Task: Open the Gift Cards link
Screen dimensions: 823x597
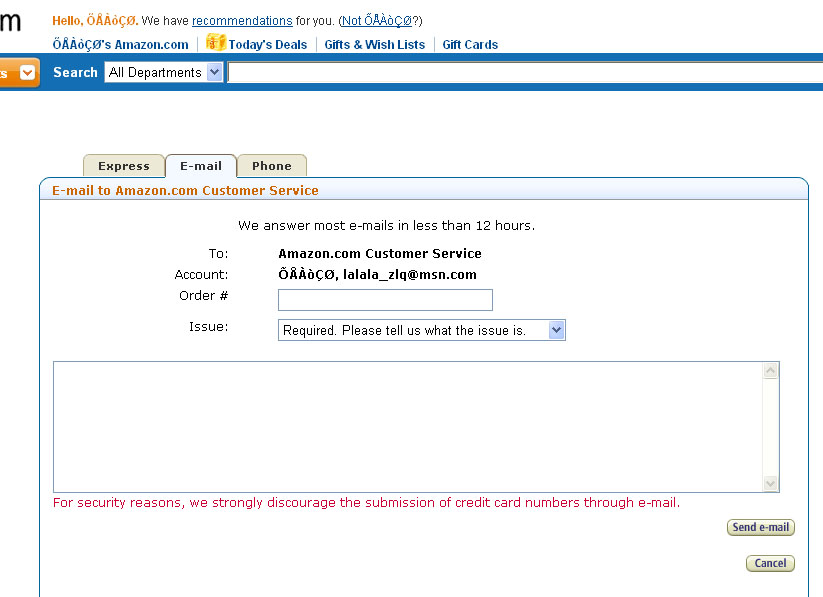Action: coord(469,45)
